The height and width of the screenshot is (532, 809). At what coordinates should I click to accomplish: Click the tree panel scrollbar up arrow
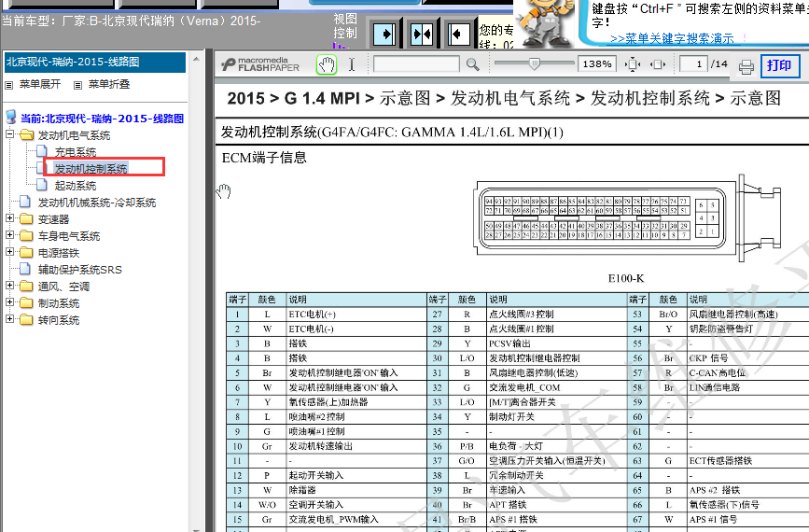point(196,60)
